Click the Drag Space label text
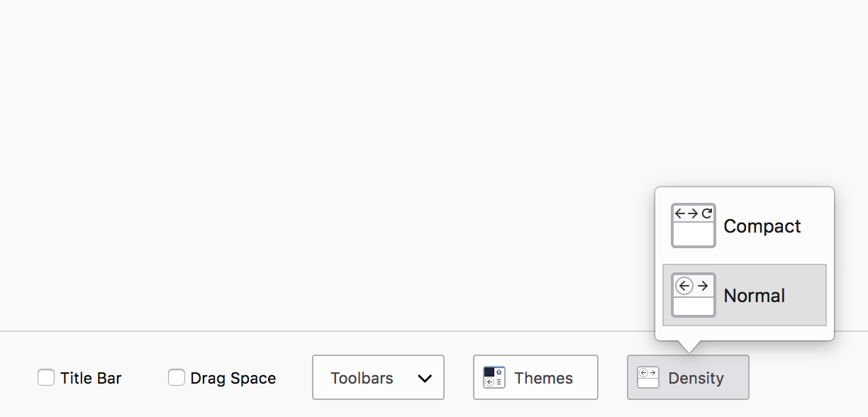The width and height of the screenshot is (868, 417). click(x=233, y=379)
